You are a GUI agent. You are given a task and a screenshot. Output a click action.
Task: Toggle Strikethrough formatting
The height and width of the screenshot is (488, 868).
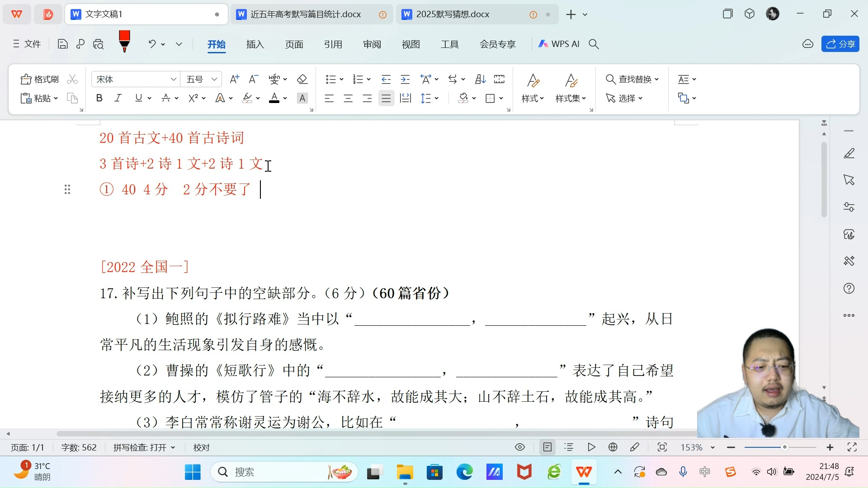pos(166,98)
